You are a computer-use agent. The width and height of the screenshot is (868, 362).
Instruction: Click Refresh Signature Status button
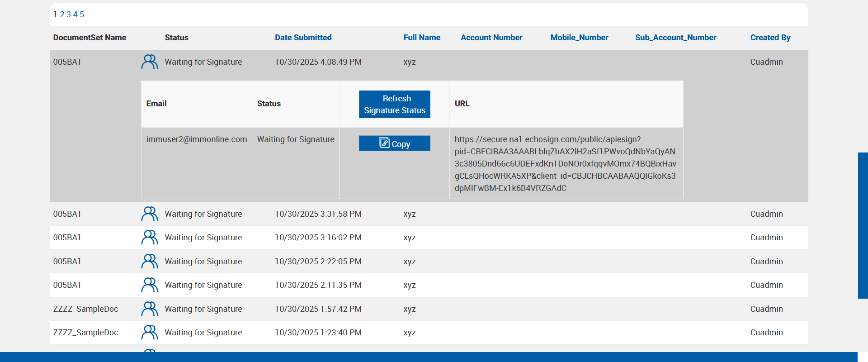click(395, 105)
